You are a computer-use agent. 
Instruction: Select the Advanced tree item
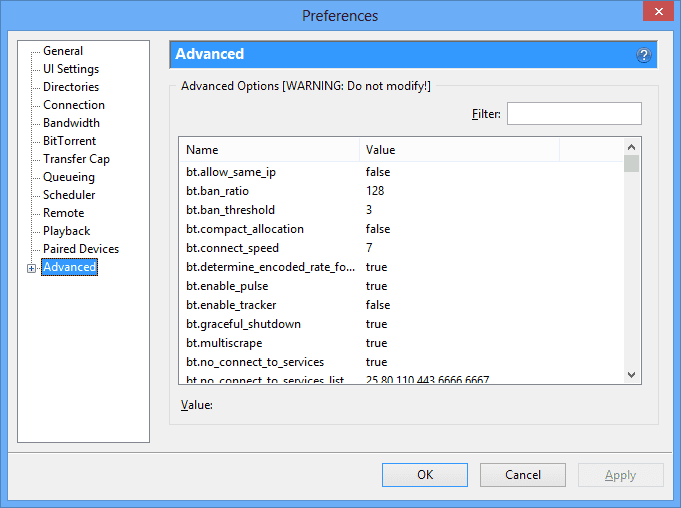69,267
